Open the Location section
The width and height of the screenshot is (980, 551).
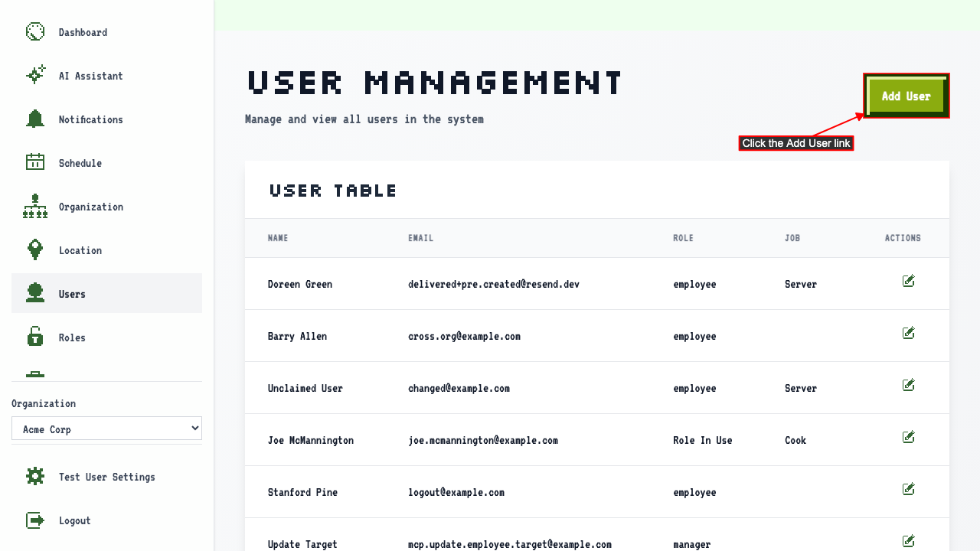coord(106,250)
